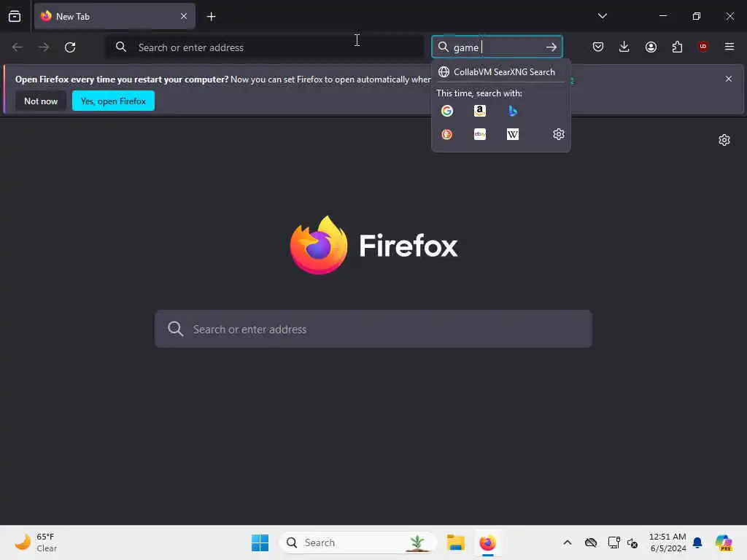The image size is (747, 560).
Task: Dismiss the startup notification banner
Action: [728, 79]
